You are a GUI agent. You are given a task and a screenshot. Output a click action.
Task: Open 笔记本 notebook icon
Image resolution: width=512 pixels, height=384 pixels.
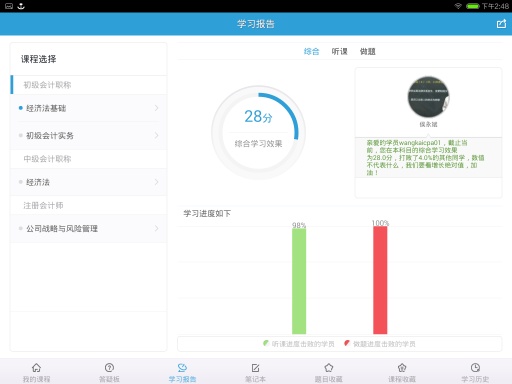256,368
